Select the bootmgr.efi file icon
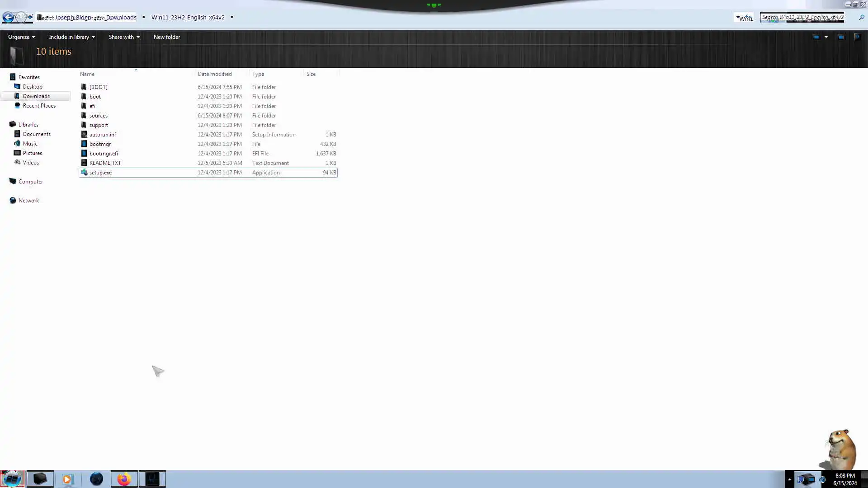The height and width of the screenshot is (488, 868). (84, 154)
